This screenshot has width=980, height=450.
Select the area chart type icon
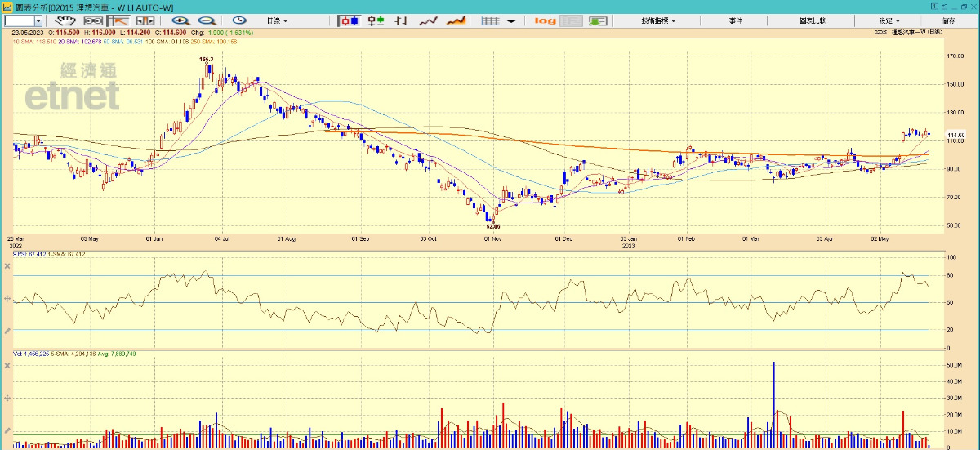point(456,20)
